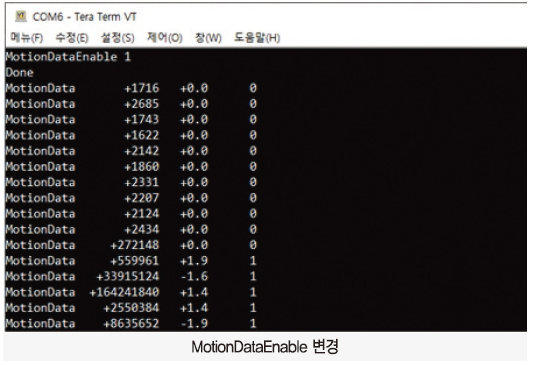Image resolution: width=537 pixels, height=366 pixels.
Task: Click the 'MotionDataEnable 1' command line
Action: pos(68,56)
